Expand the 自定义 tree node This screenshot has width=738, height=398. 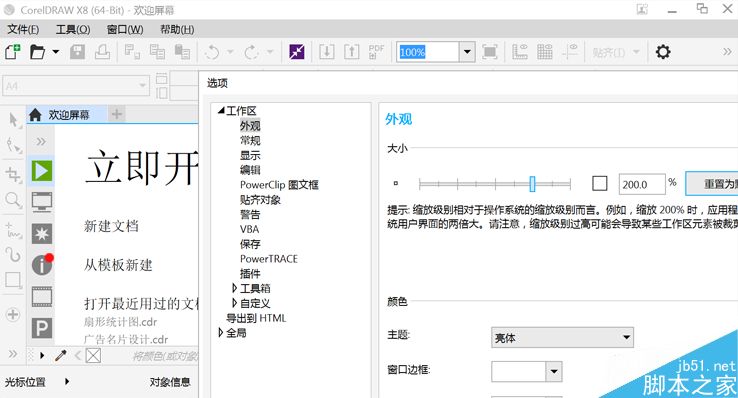[x=234, y=303]
